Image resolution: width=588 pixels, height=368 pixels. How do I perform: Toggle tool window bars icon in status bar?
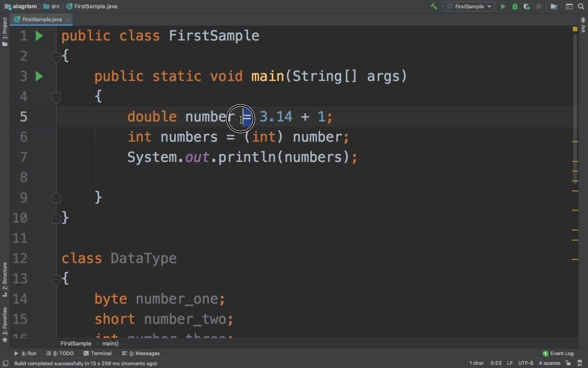(5, 363)
